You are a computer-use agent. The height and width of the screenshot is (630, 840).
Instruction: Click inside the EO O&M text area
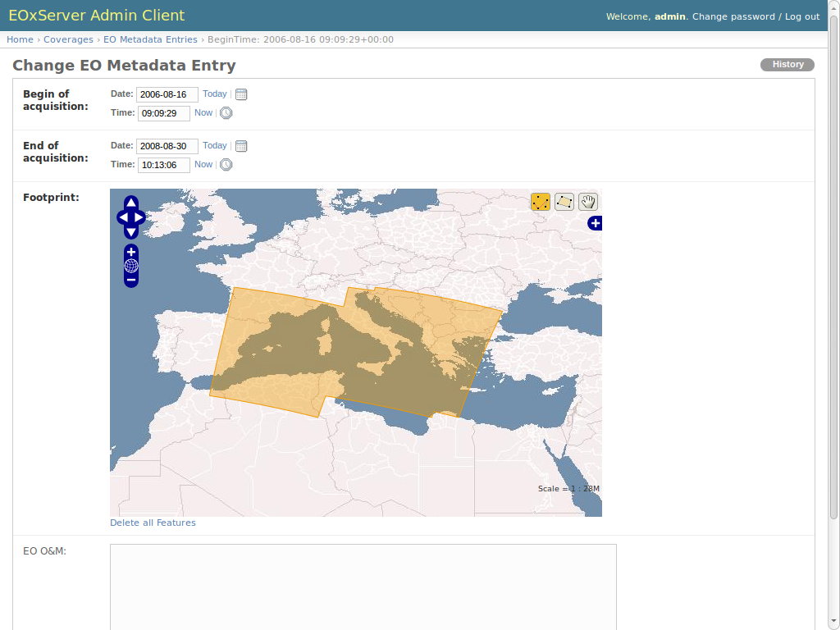363,587
